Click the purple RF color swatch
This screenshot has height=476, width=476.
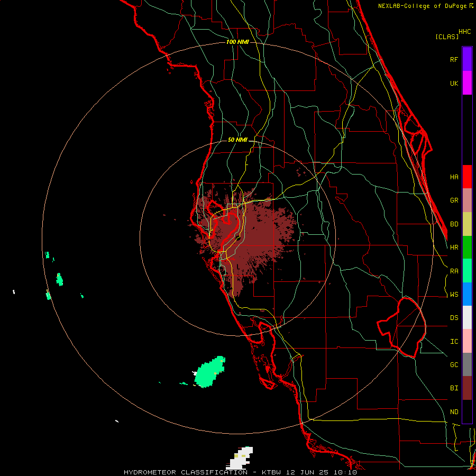pos(467,59)
